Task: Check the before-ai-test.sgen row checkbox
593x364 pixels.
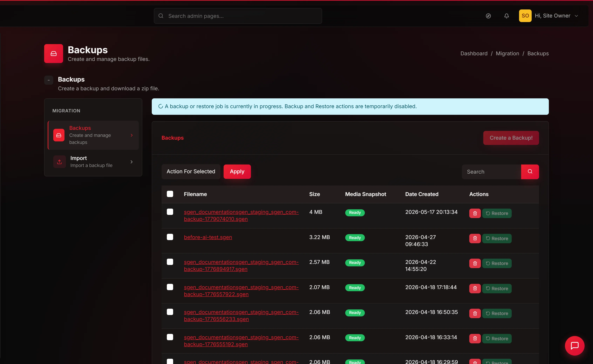Action: tap(170, 237)
